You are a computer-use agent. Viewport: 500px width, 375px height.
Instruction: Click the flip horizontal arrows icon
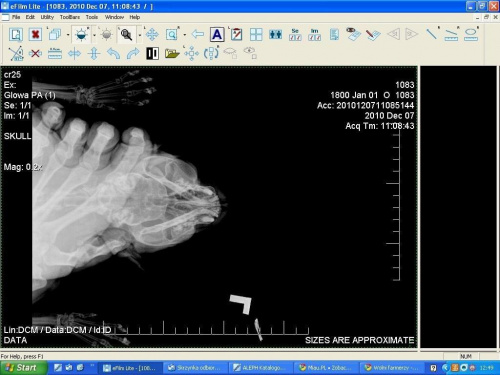pos(74,53)
